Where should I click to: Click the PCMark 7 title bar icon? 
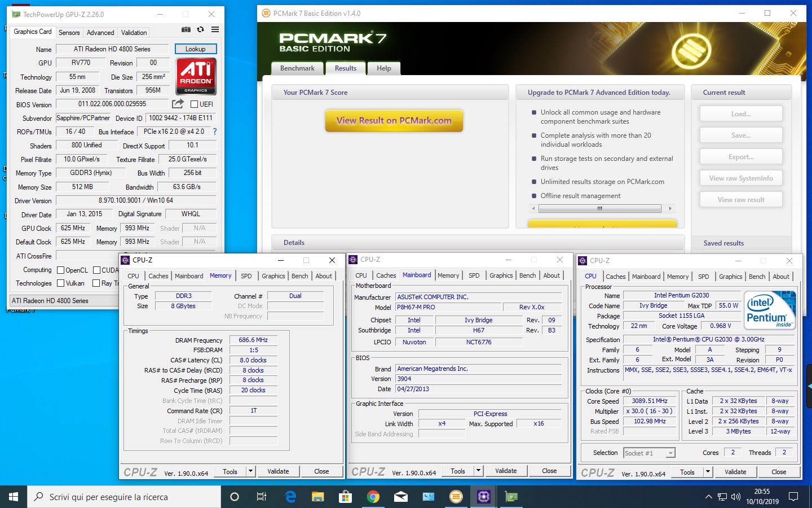(267, 13)
